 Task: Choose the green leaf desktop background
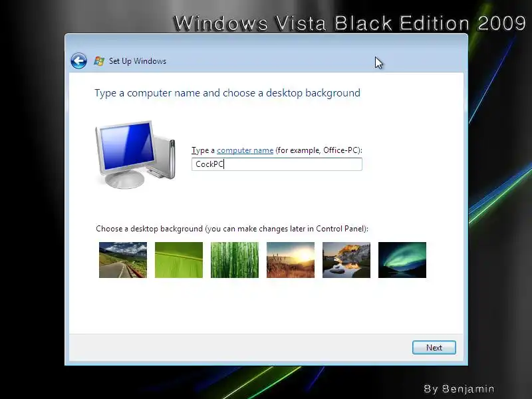point(179,260)
